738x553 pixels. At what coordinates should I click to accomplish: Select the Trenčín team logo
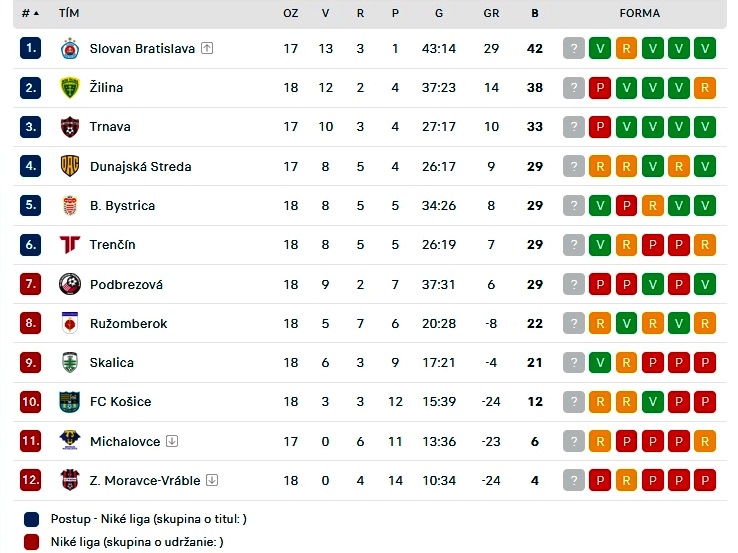pyautogui.click(x=70, y=245)
